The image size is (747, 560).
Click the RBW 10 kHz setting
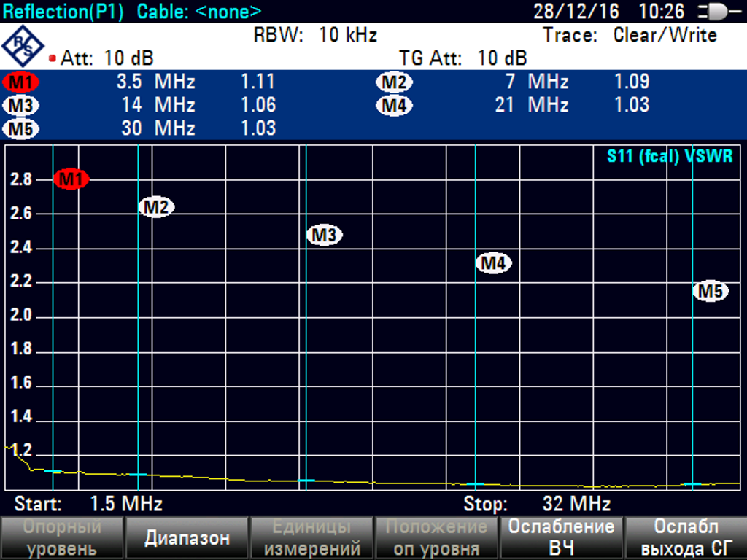pos(315,35)
